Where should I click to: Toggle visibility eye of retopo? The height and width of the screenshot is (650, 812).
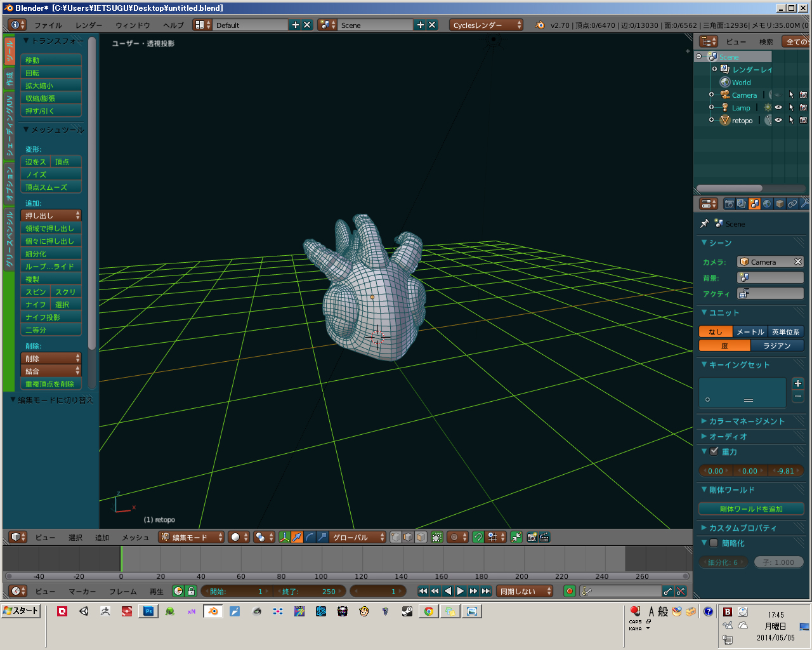click(x=778, y=120)
